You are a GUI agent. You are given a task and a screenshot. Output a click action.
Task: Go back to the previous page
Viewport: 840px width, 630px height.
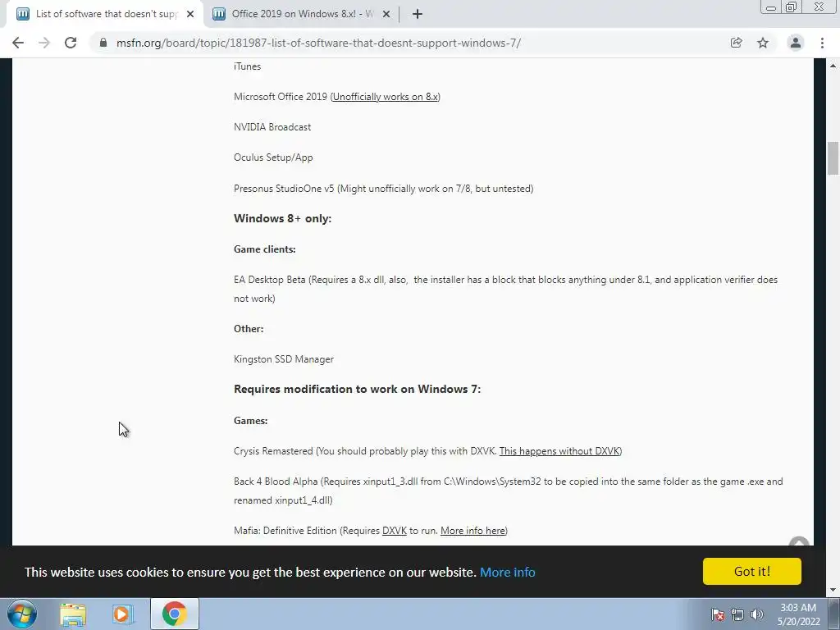tap(18, 43)
